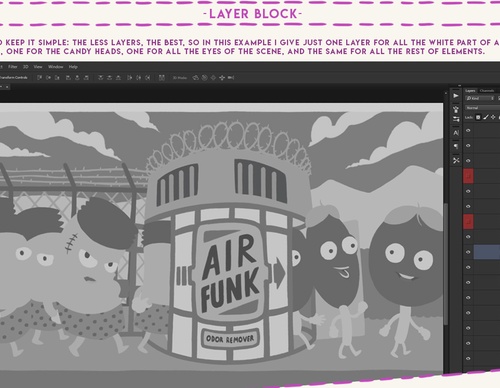Image resolution: width=500 pixels, height=388 pixels.
Task: Open the Tool Presets crossed-tools icon
Action: 456,160
